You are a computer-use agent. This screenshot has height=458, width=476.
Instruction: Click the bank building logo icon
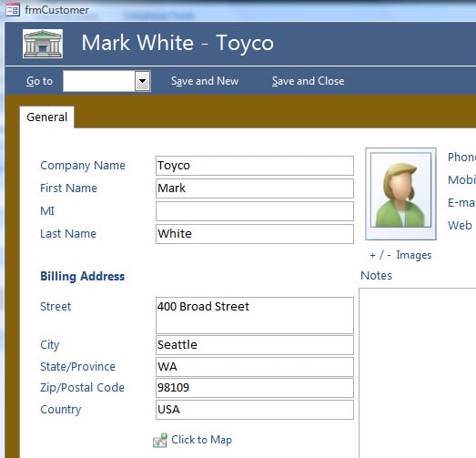click(43, 44)
